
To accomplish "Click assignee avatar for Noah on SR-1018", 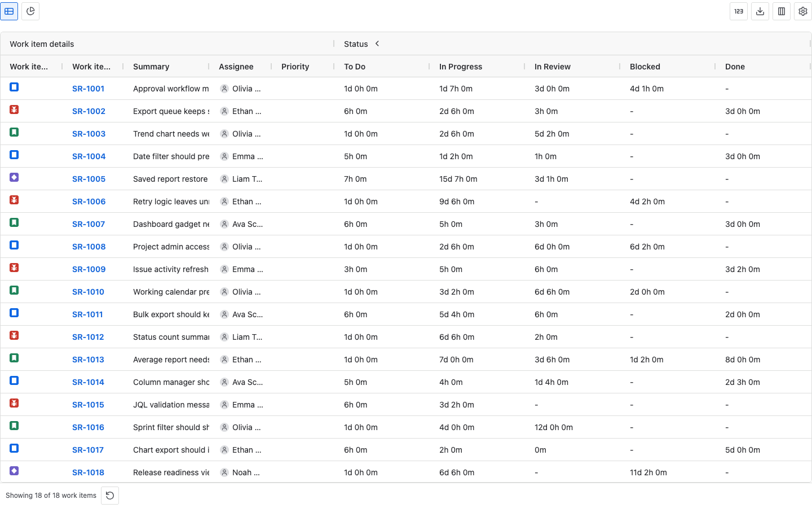I will tap(224, 472).
